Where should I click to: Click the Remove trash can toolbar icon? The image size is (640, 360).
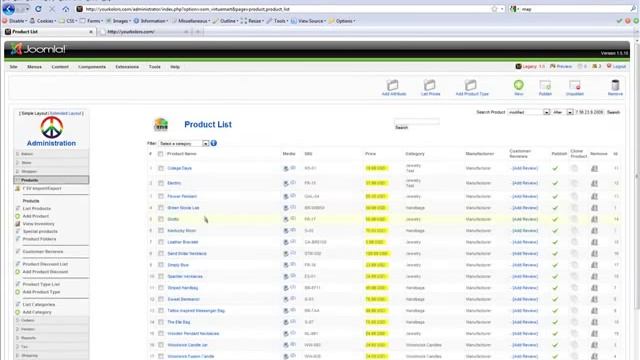click(x=615, y=85)
